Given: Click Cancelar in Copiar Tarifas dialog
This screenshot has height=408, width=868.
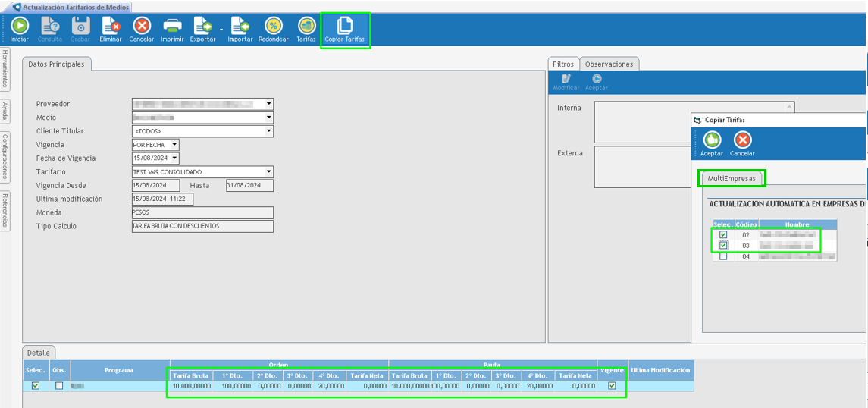Looking at the screenshot, I should [x=742, y=144].
